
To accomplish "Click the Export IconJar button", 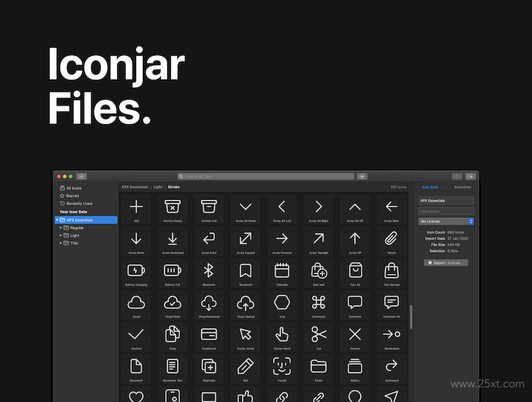I will [x=446, y=263].
